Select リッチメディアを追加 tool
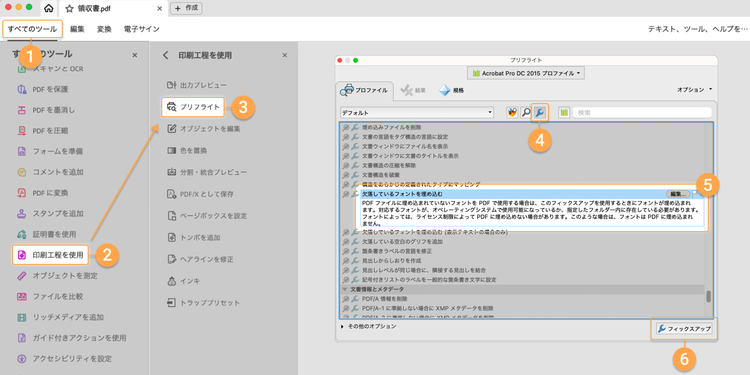 coord(60,317)
